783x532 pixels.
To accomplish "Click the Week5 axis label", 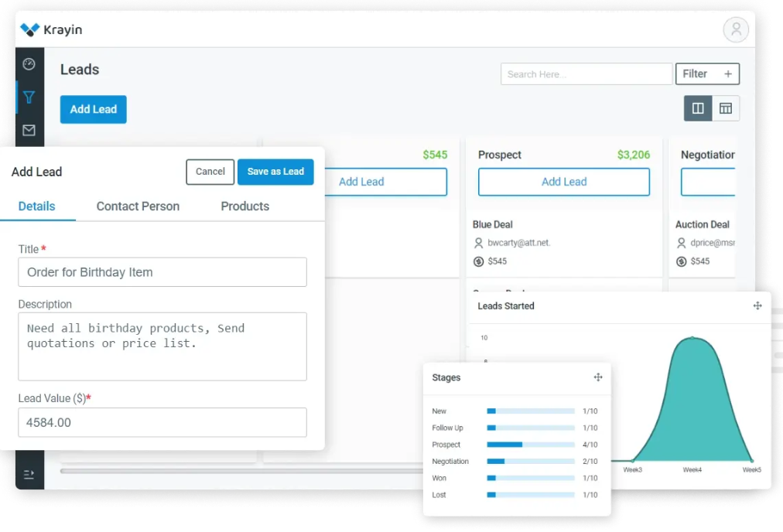I will 751,469.
